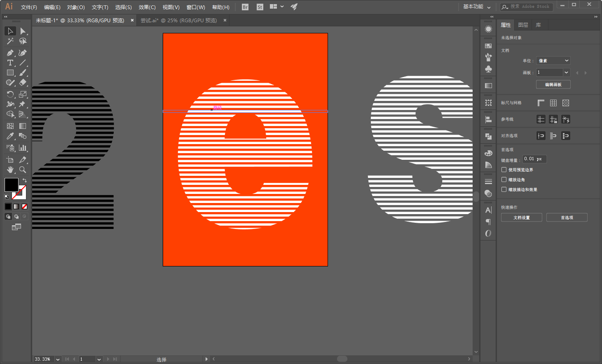Toggle the transparency grid button

[566, 103]
